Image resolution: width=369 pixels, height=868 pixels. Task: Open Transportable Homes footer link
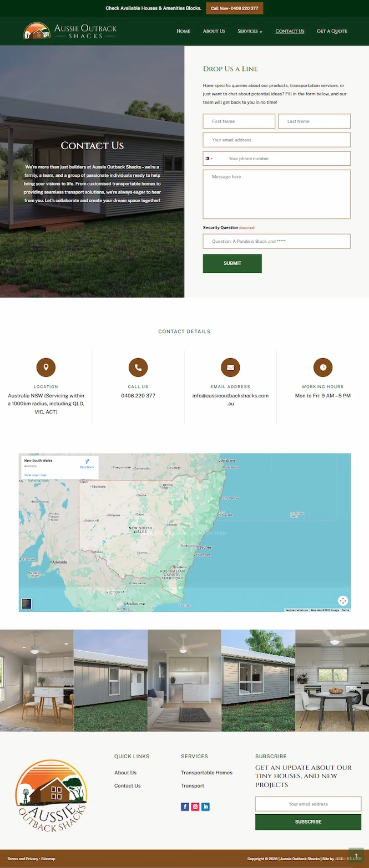[206, 773]
